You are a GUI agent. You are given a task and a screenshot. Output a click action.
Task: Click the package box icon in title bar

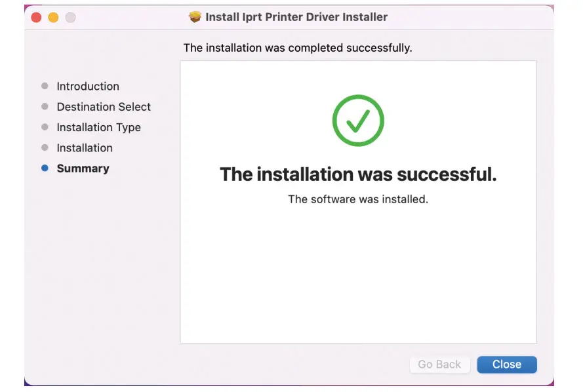coord(195,17)
